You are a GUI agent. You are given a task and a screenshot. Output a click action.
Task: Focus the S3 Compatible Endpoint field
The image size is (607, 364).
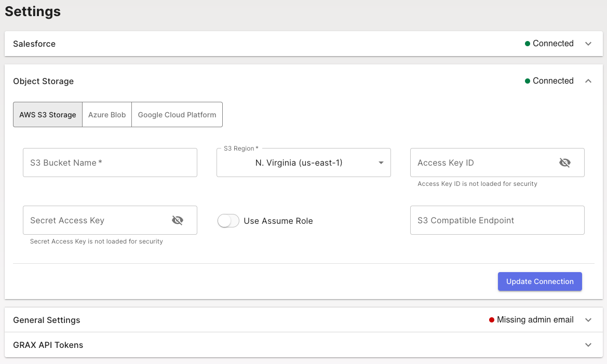pyautogui.click(x=497, y=220)
